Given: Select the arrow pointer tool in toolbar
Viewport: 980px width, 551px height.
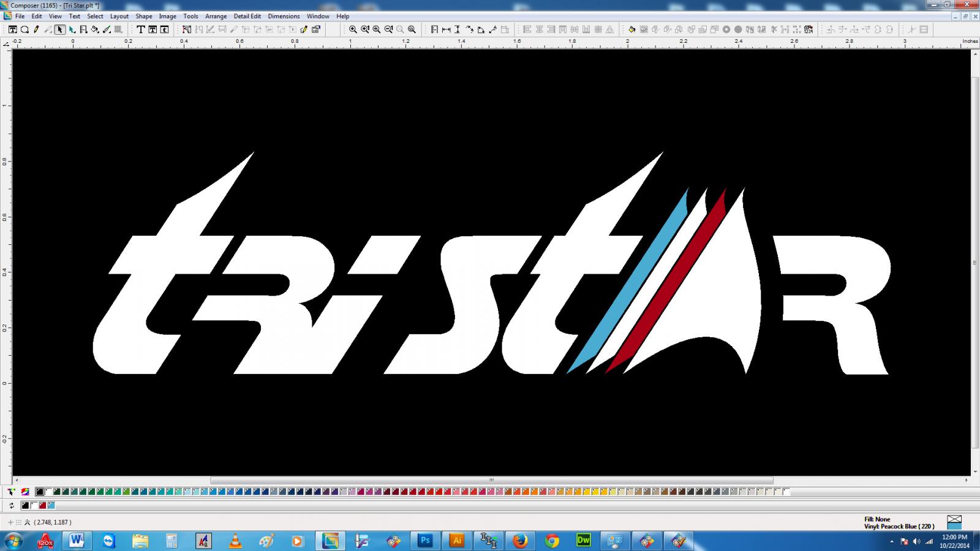Looking at the screenshot, I should [x=59, y=29].
